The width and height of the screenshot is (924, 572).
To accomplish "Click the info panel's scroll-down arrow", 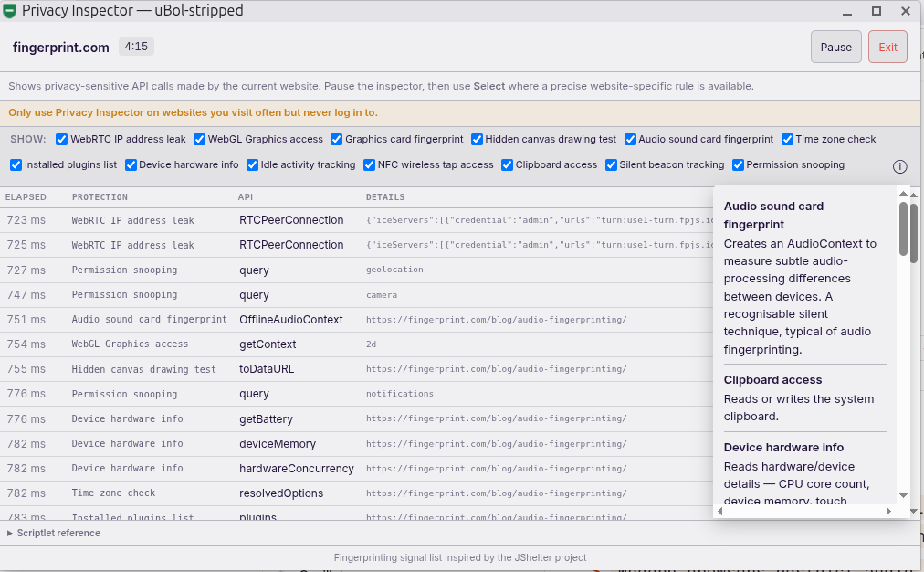I will (x=903, y=495).
